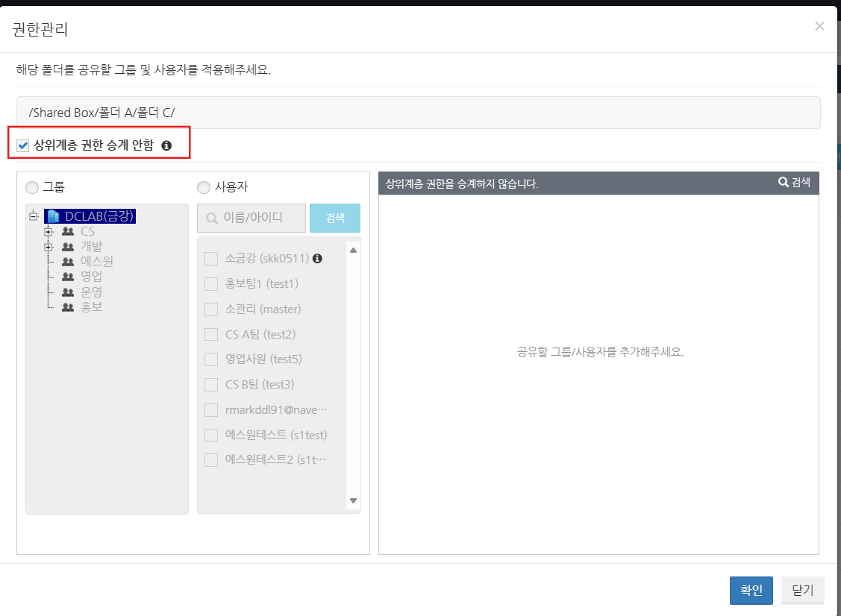The image size is (841, 616).
Task: Click the DCLAB(금강) building icon
Action: coord(53,216)
